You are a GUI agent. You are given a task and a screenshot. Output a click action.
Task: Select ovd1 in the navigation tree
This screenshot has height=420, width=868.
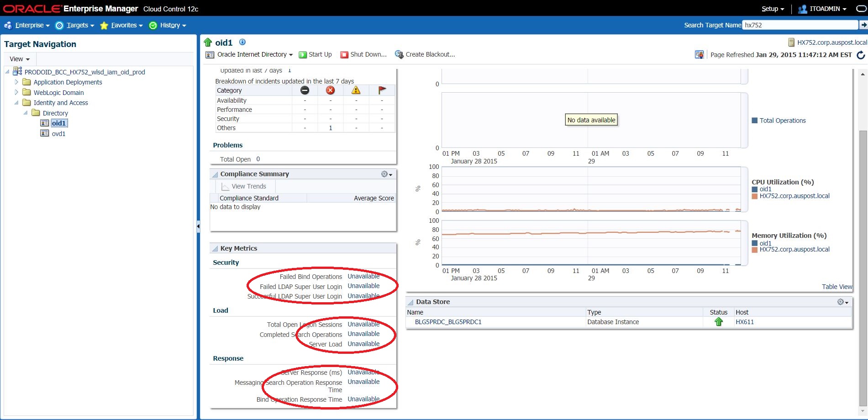point(58,134)
